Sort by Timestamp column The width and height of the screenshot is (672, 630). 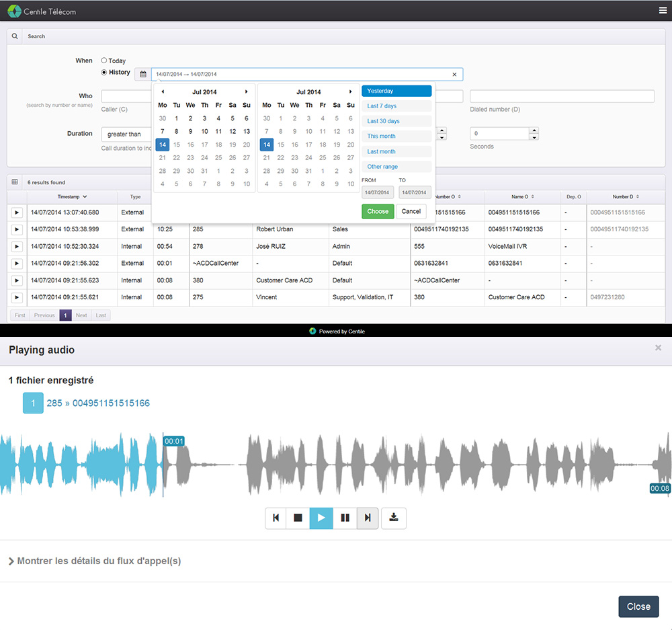pyautogui.click(x=72, y=197)
